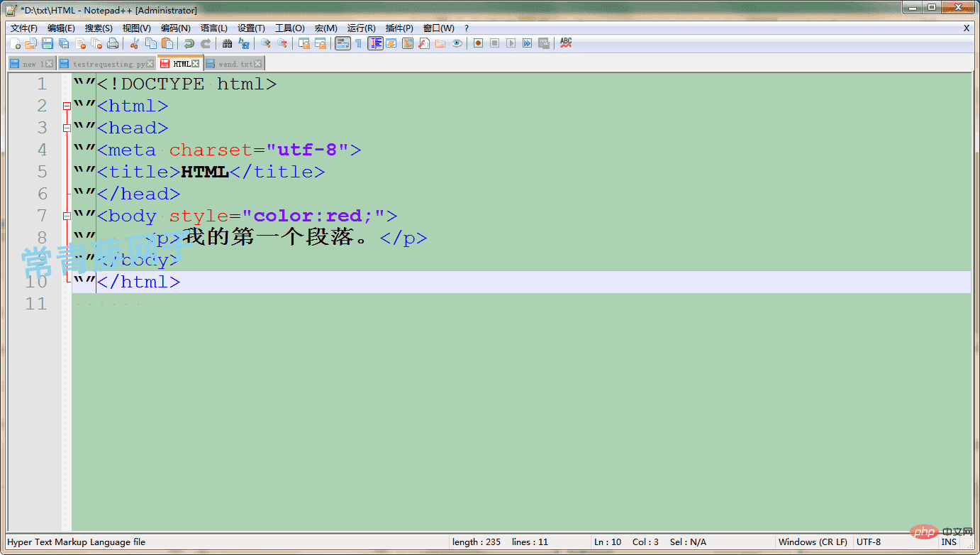Toggle Show All Characters pilcrow button

click(359, 43)
